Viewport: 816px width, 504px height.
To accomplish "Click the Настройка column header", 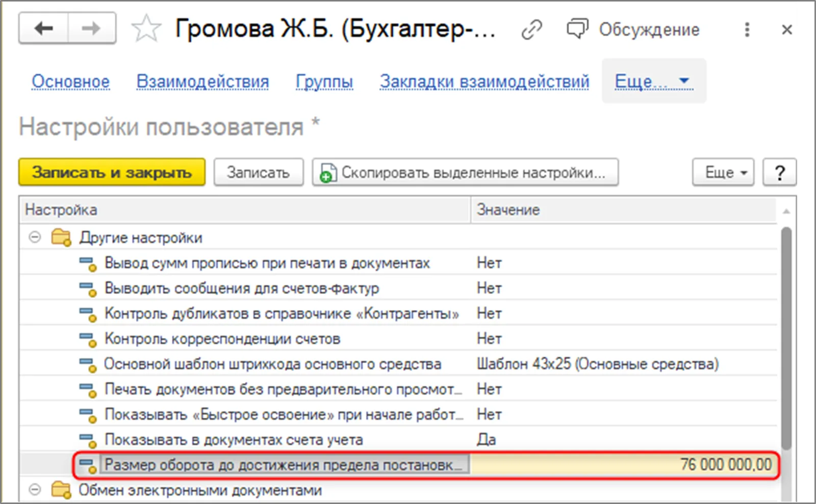I will pos(245,210).
